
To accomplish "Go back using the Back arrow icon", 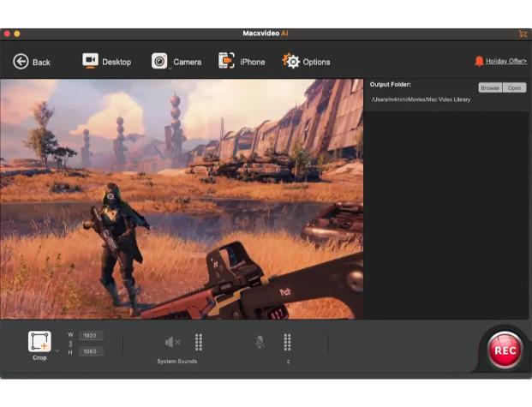I will tap(21, 62).
